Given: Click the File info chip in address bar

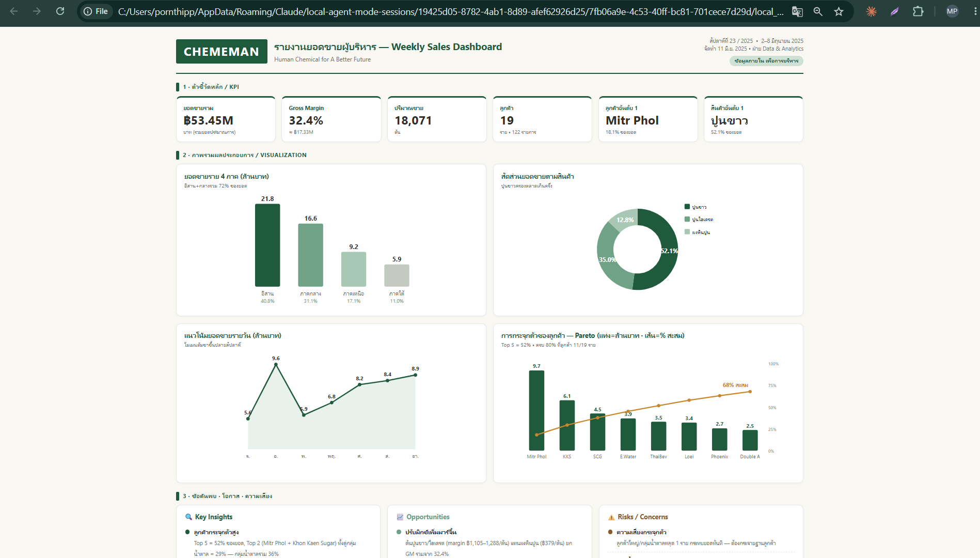Looking at the screenshot, I should point(96,11).
